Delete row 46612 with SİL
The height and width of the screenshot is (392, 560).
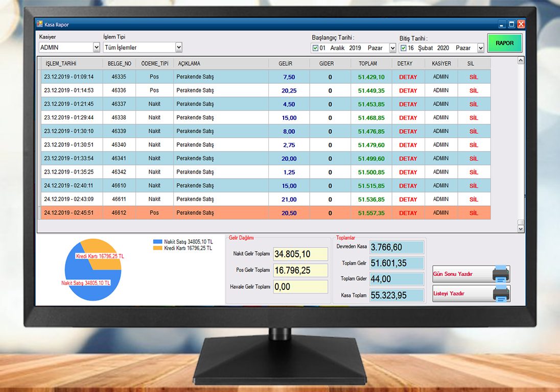[x=474, y=213]
